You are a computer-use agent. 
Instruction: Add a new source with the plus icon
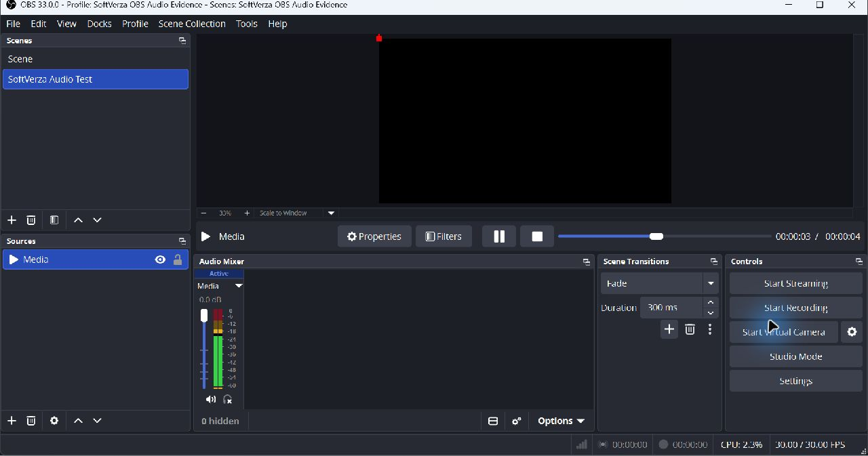click(x=12, y=421)
